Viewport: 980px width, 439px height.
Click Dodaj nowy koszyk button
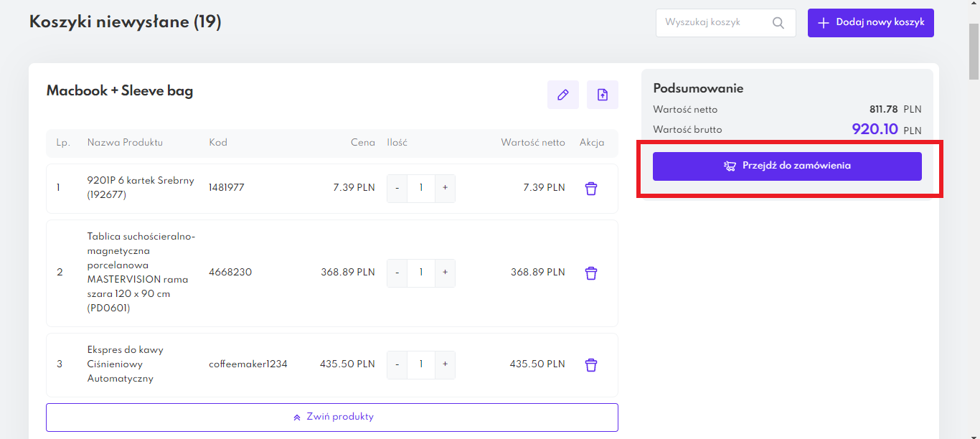pos(870,23)
